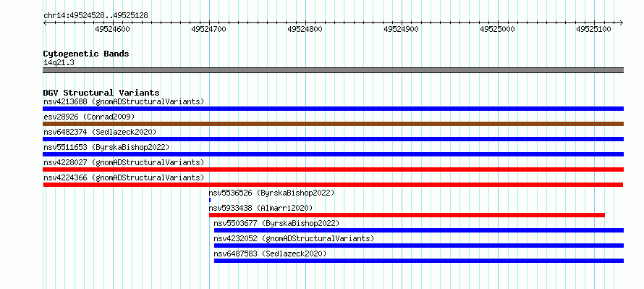This screenshot has height=289, width=644.
Task: Click the brown esv28926 variant bar
Action: coord(333,124)
